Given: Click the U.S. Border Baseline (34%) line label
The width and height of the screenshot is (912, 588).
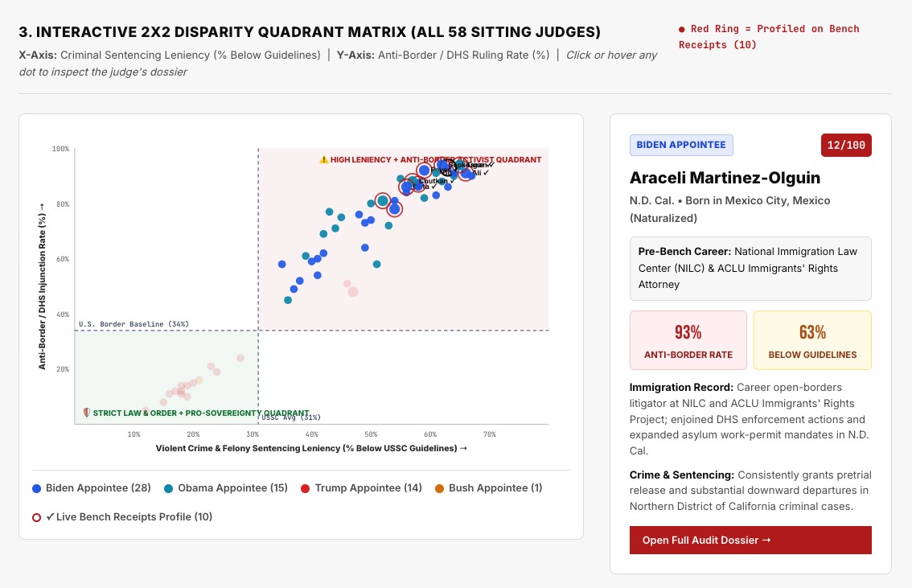Looking at the screenshot, I should [134, 324].
